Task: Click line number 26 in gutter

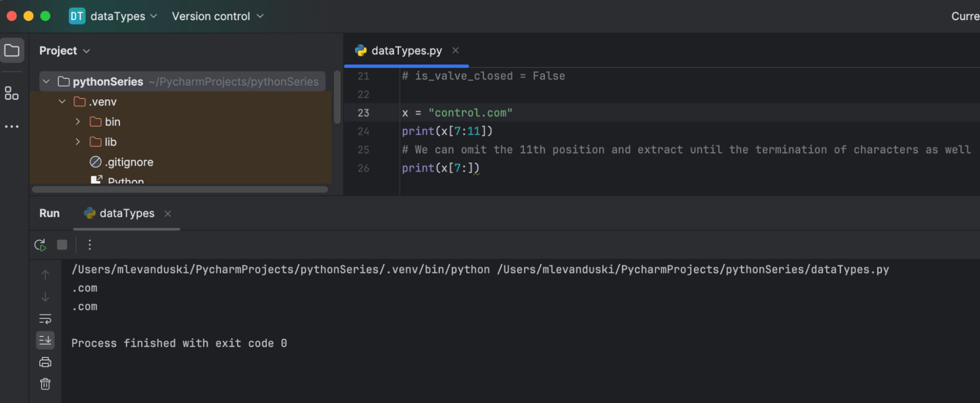Action: point(363,168)
